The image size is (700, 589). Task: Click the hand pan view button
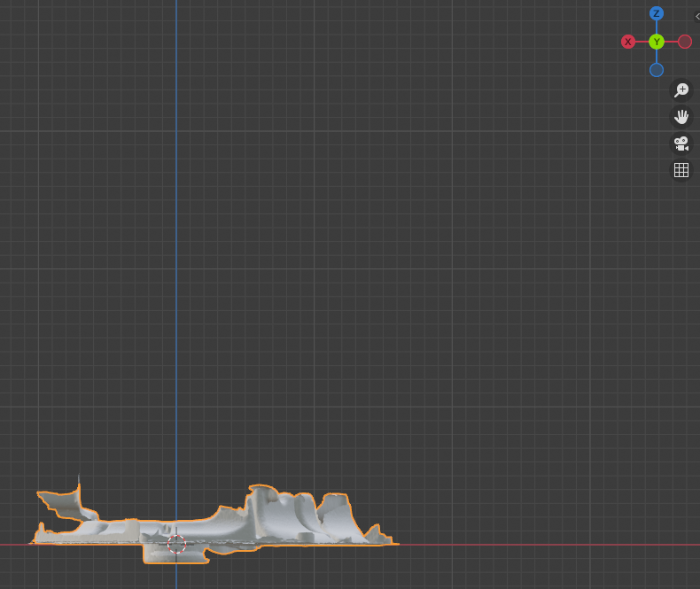pos(681,117)
